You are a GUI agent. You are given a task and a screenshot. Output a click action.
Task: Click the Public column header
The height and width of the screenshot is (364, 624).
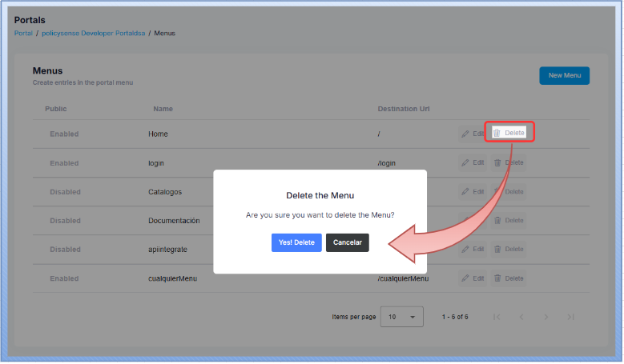[x=56, y=109]
